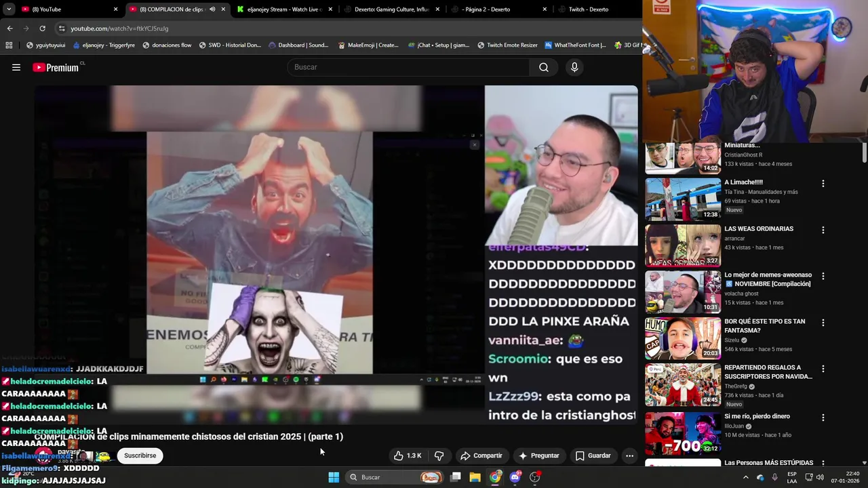
Task: Click the Compartir share button
Action: point(481,455)
